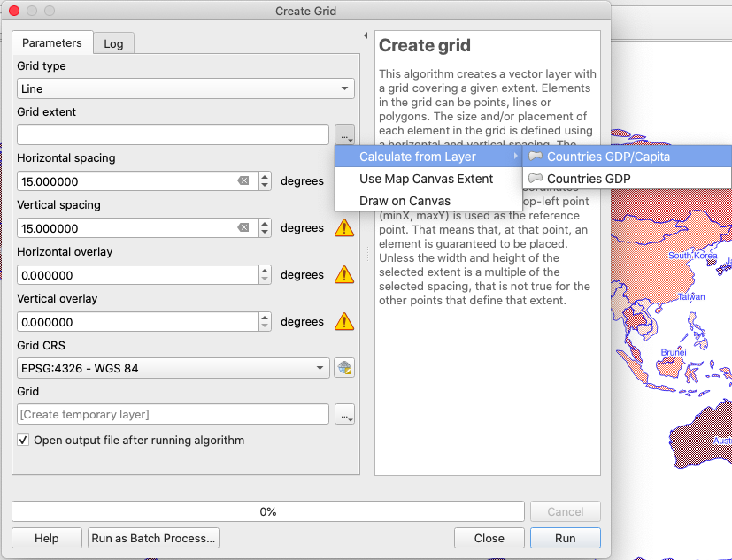
Task: Toggle Open output file after running algorithm
Action: click(x=23, y=441)
